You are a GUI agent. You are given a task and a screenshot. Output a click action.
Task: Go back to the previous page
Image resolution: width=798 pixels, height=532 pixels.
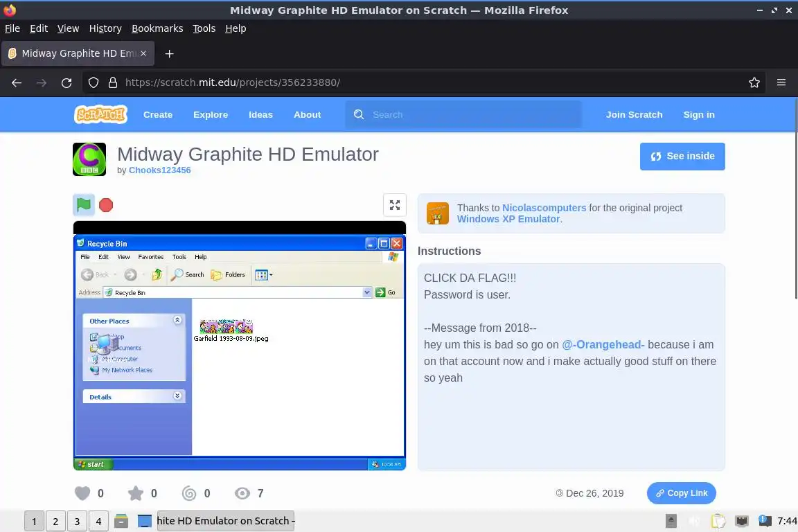(x=17, y=82)
